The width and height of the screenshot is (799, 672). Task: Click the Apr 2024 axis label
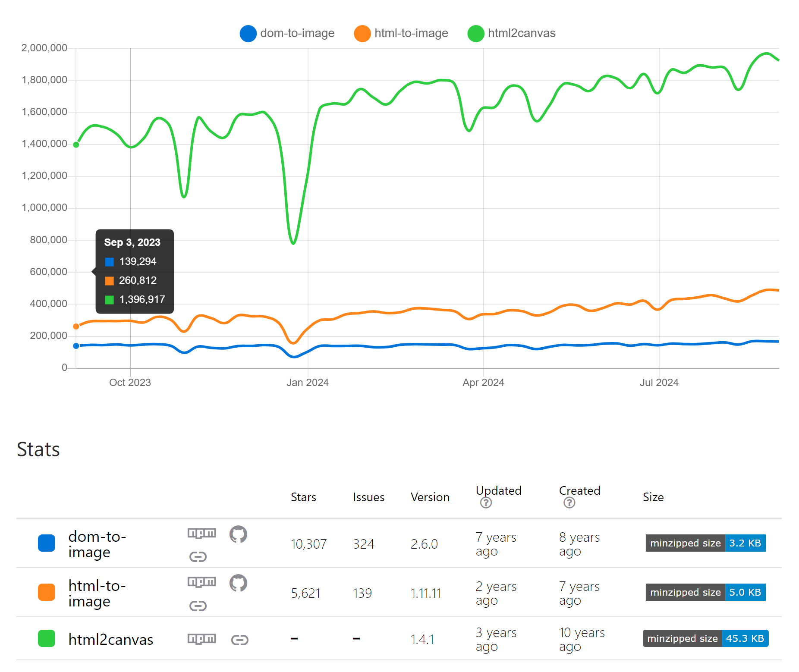[483, 383]
